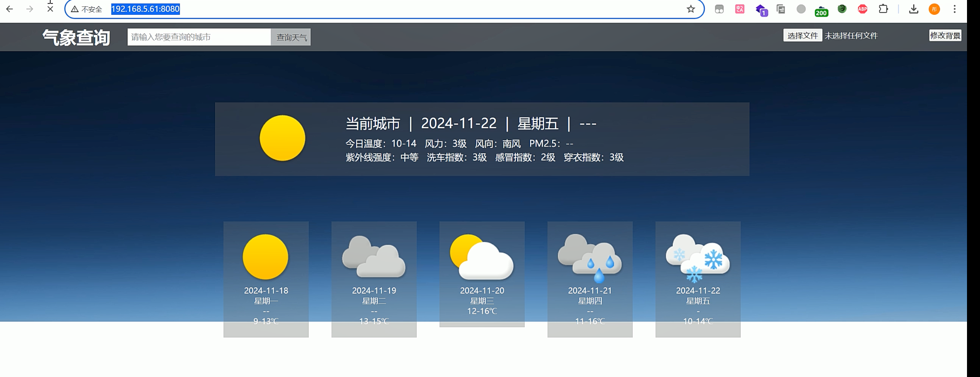Click the 气象查询 page title

[x=76, y=38]
